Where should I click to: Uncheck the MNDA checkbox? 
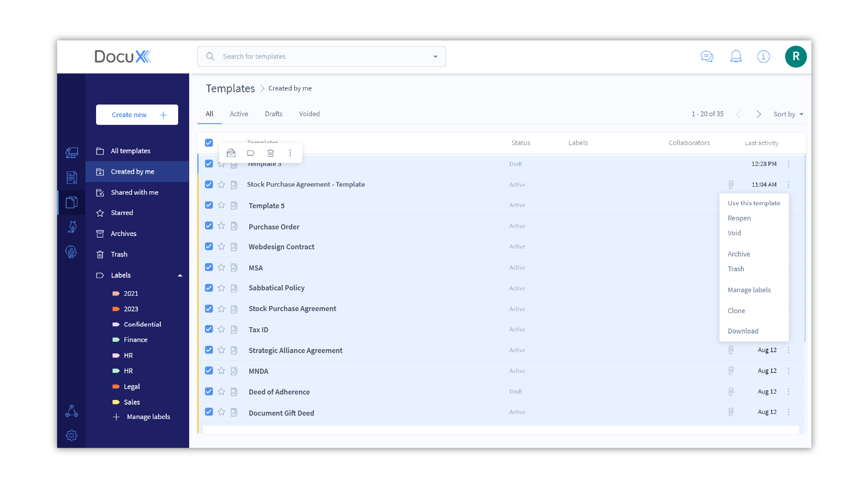coord(209,371)
